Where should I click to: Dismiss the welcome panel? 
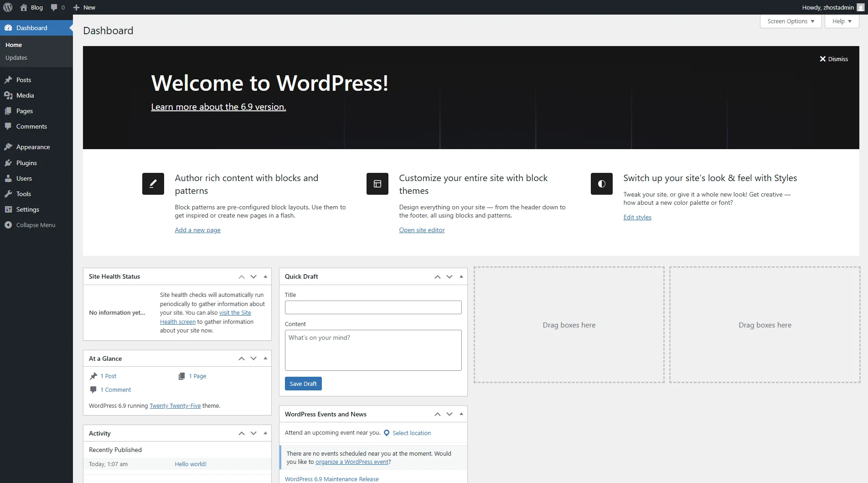[x=834, y=59]
